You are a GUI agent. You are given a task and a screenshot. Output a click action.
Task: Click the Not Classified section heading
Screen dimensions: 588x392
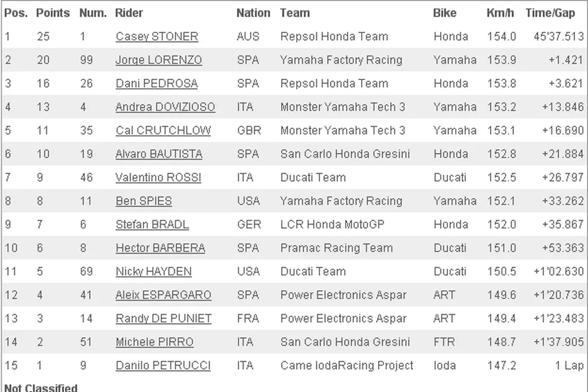[x=41, y=388]
